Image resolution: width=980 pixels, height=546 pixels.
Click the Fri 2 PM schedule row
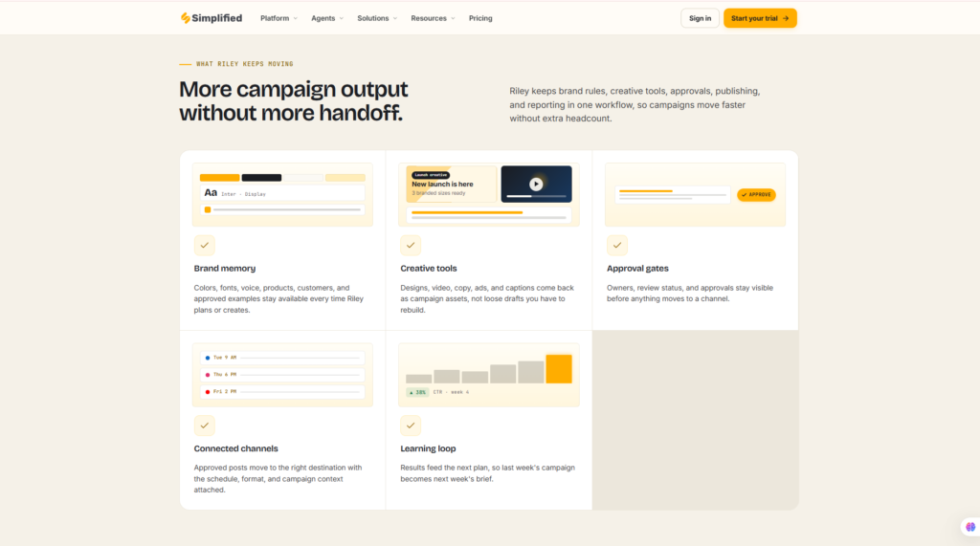click(282, 392)
